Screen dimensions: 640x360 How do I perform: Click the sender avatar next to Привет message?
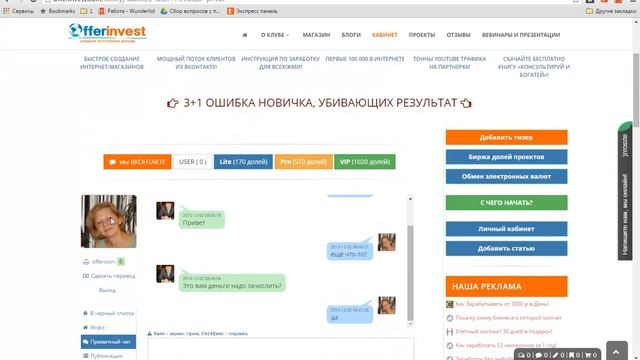point(165,211)
